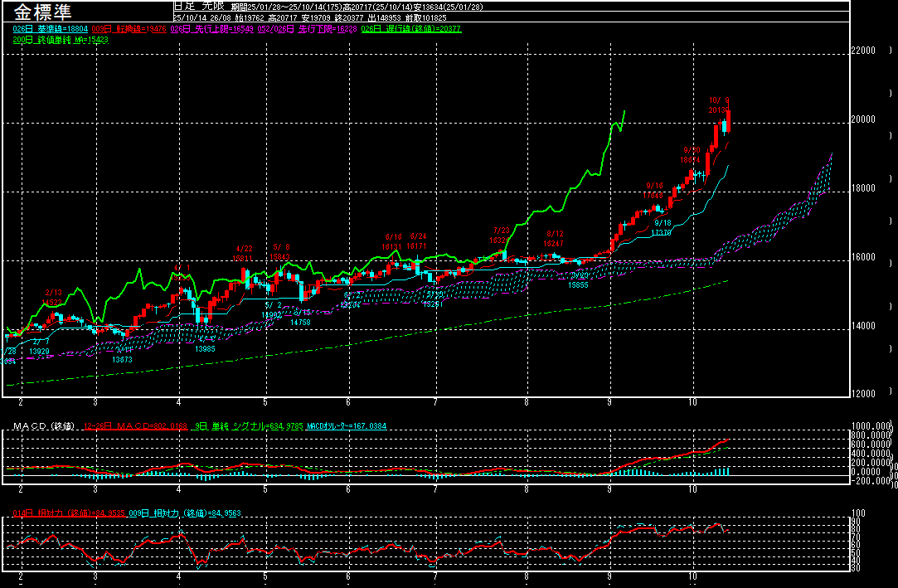The width and height of the screenshot is (898, 588).
Task: Click the 9/30 high label 18614
Action: (x=691, y=159)
